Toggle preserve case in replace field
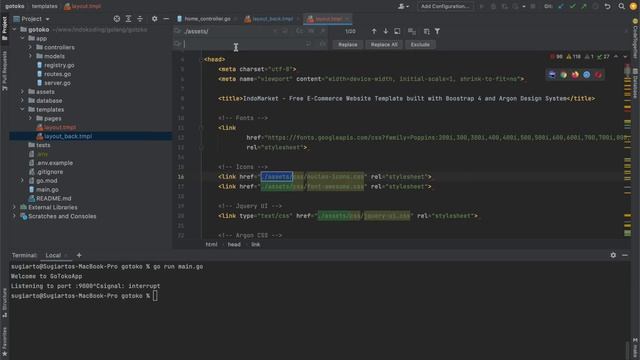Image resolution: width=640 pixels, height=360 pixels. point(322,44)
